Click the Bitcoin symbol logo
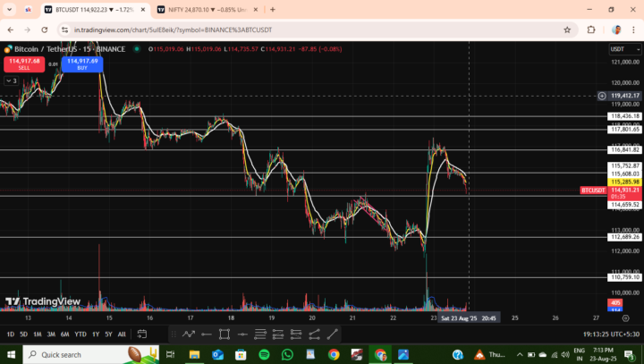 [8, 49]
